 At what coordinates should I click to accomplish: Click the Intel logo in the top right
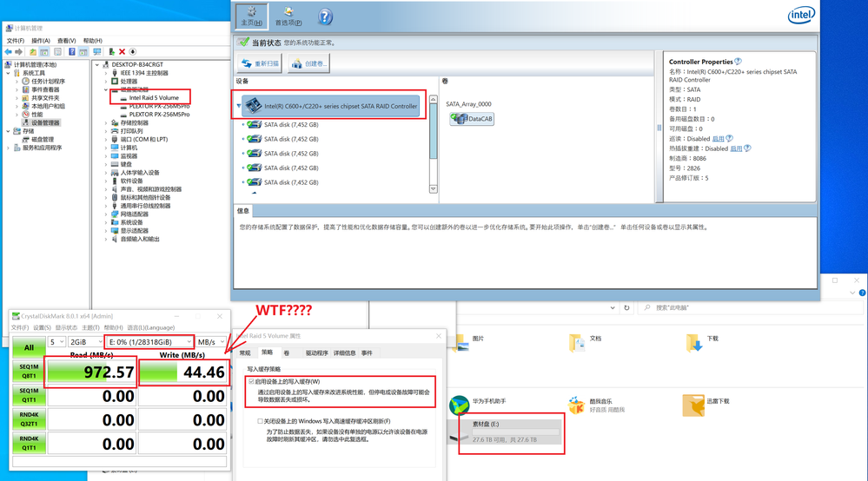point(801,16)
